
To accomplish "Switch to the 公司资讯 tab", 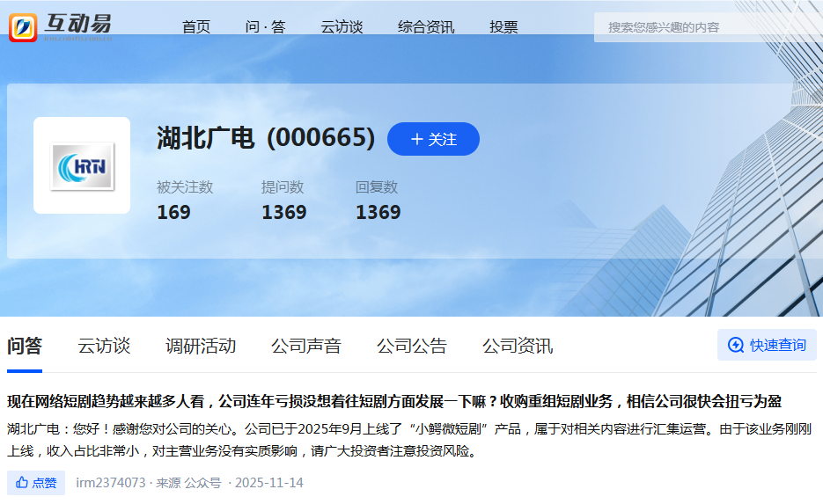I will tap(518, 347).
